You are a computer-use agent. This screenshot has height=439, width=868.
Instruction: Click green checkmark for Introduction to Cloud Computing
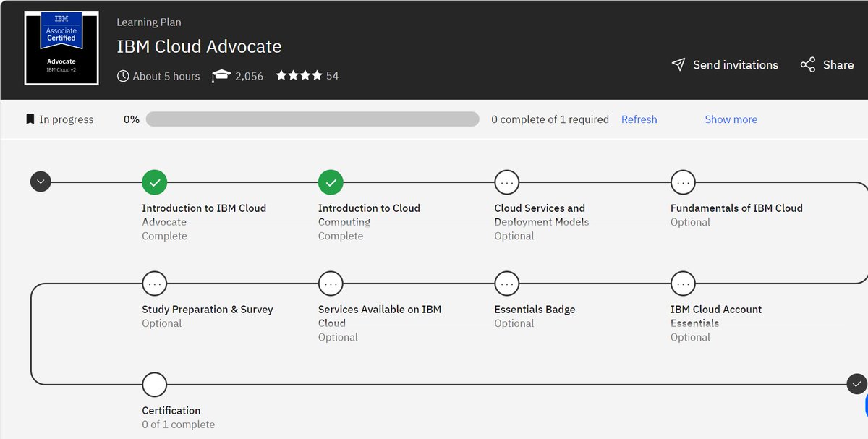tap(331, 183)
